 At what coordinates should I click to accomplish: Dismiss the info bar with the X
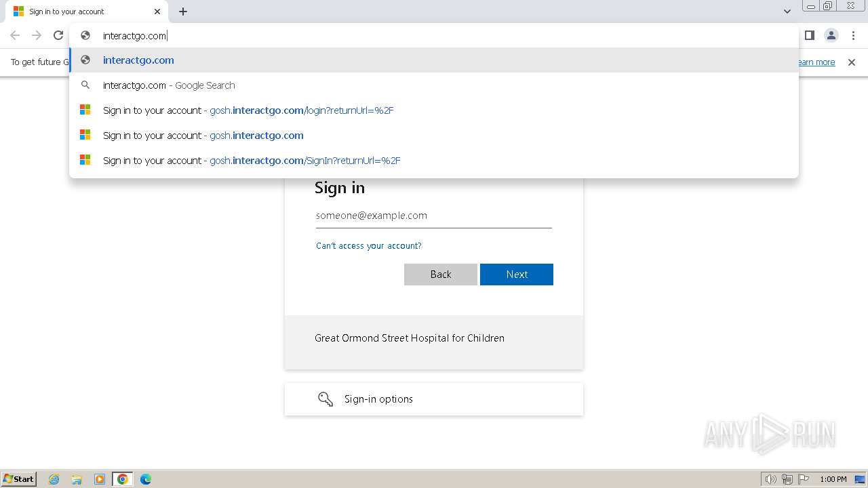pyautogui.click(x=852, y=62)
